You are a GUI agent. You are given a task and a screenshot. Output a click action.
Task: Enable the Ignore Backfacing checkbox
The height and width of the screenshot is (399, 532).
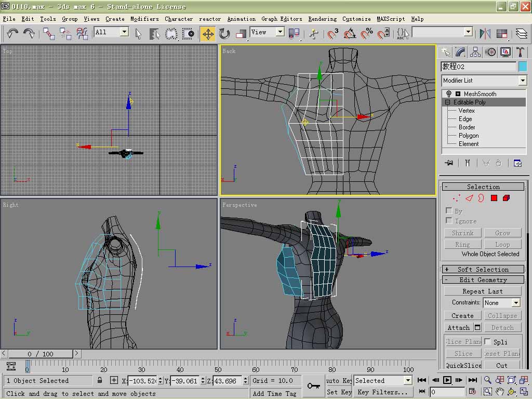(449, 221)
